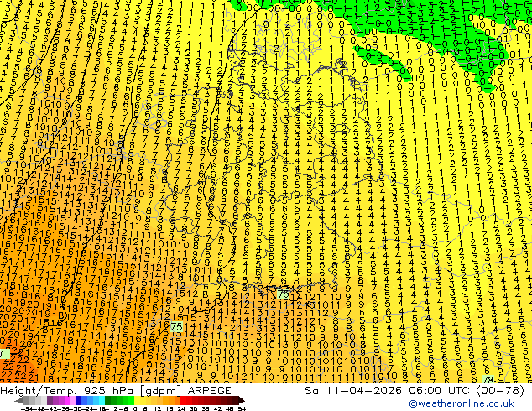
Task: Click the '12' legend scale value
Action: [x=158, y=408]
